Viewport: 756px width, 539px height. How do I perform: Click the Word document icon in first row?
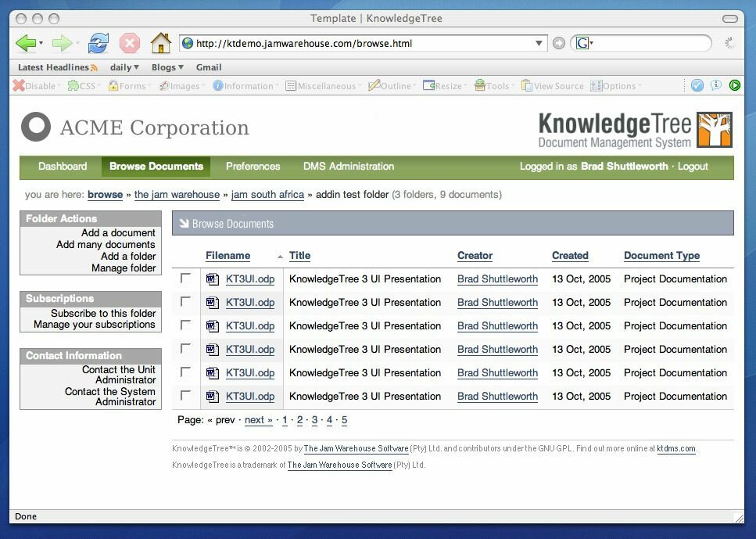click(213, 279)
